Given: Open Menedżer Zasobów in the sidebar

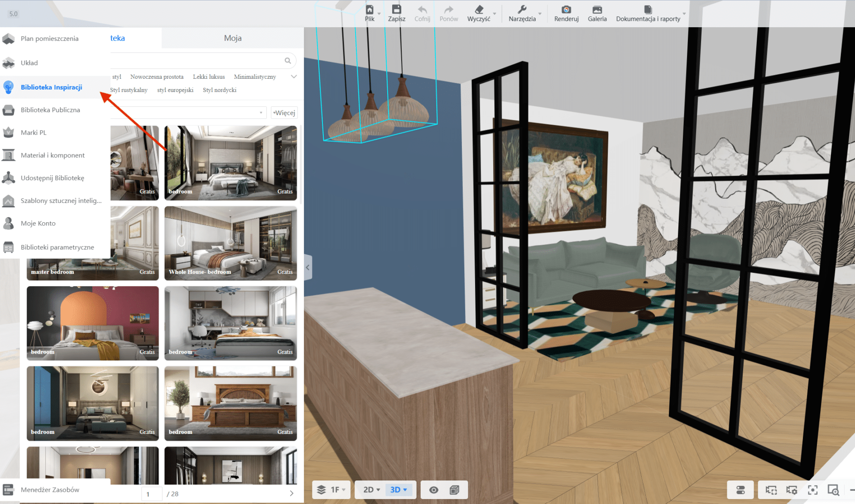Looking at the screenshot, I should tap(50, 490).
